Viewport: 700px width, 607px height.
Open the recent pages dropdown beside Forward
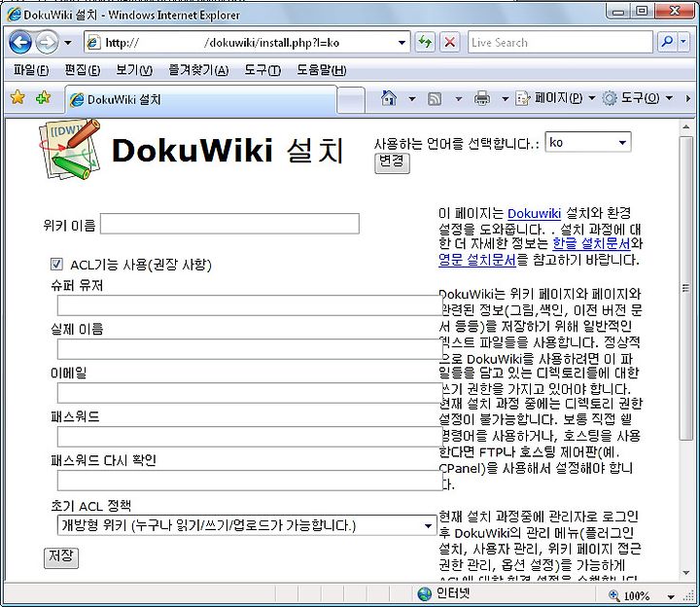(x=68, y=43)
